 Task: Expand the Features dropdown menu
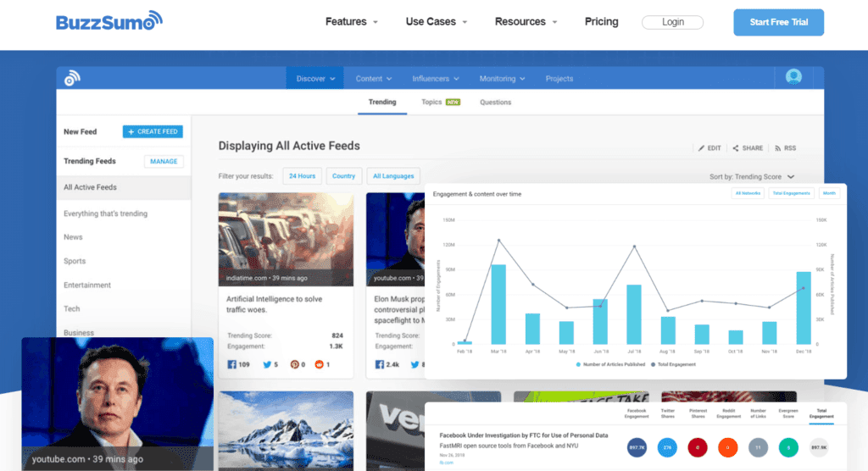352,22
